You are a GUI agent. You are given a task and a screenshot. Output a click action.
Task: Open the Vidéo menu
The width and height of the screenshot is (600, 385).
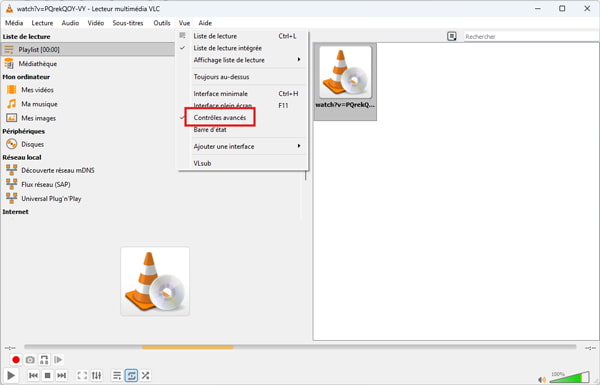point(96,23)
